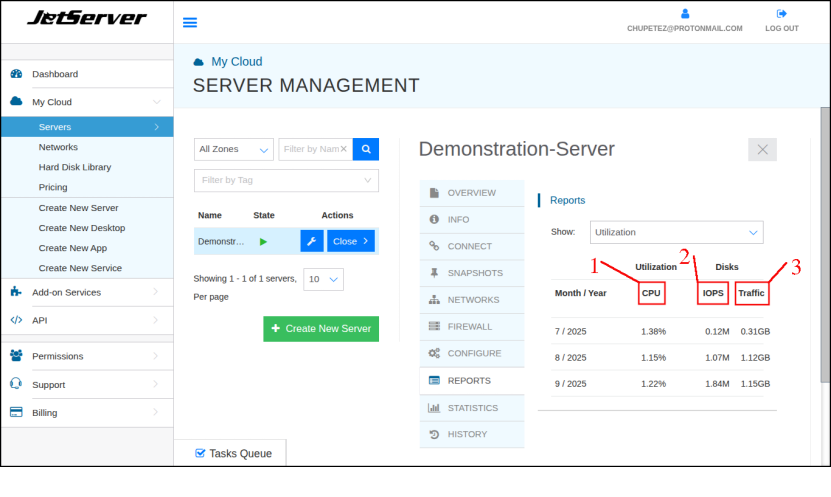831x497 pixels.
Task: Close the Demonstration-Server panel with X
Action: [x=762, y=150]
